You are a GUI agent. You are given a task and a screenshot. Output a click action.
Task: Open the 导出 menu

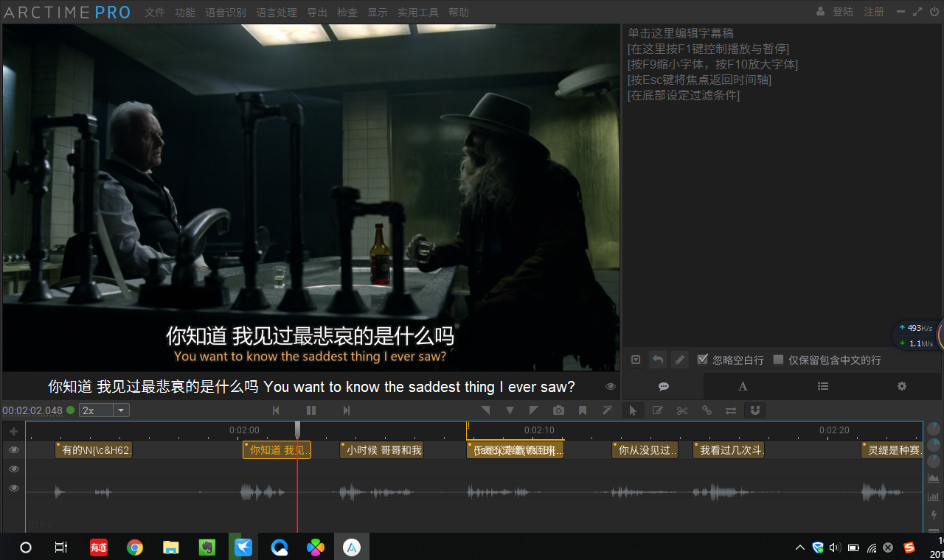pyautogui.click(x=317, y=13)
